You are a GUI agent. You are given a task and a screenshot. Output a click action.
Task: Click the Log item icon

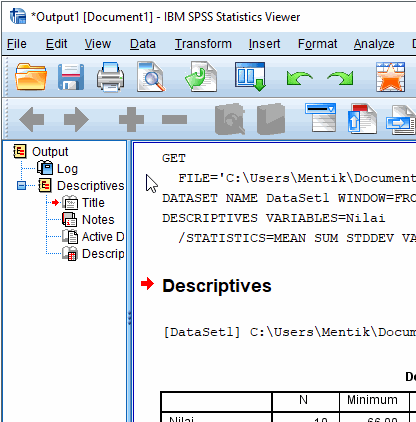coord(45,168)
